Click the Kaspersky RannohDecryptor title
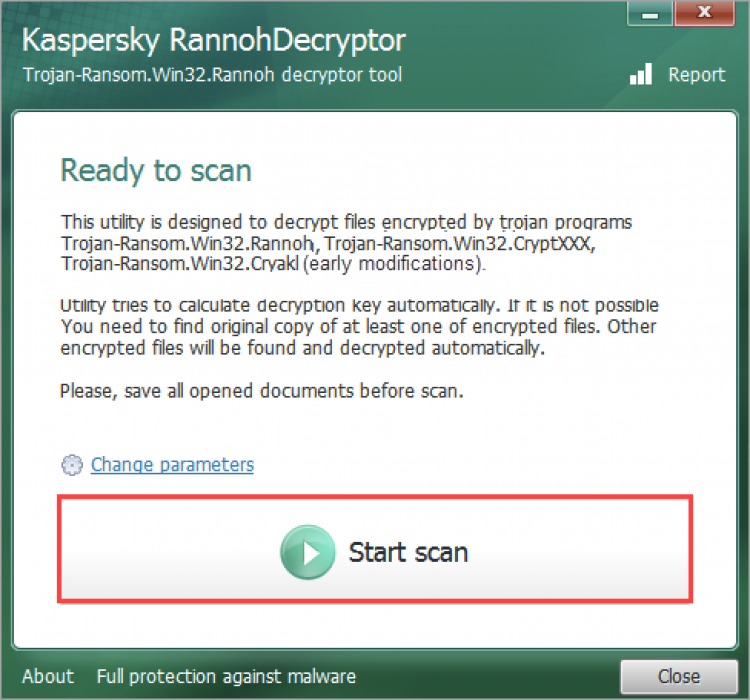Viewport: 750px width, 700px height. coord(214,40)
